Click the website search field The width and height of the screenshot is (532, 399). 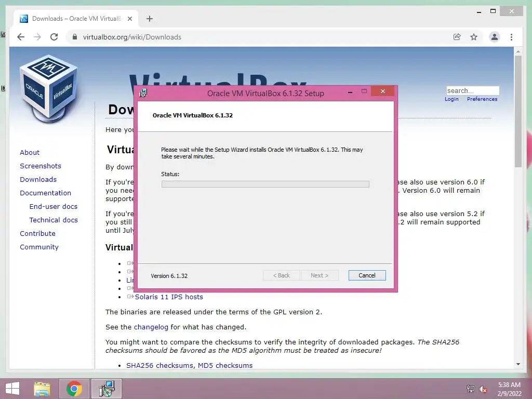[473, 90]
